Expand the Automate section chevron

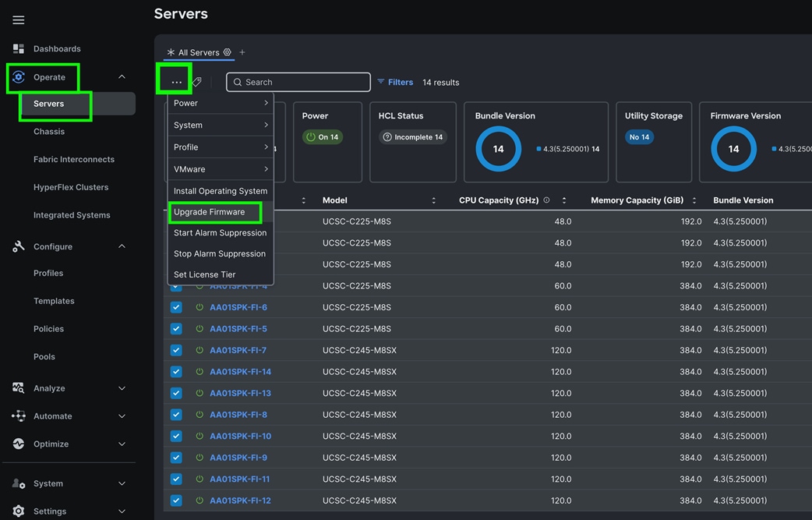point(122,416)
